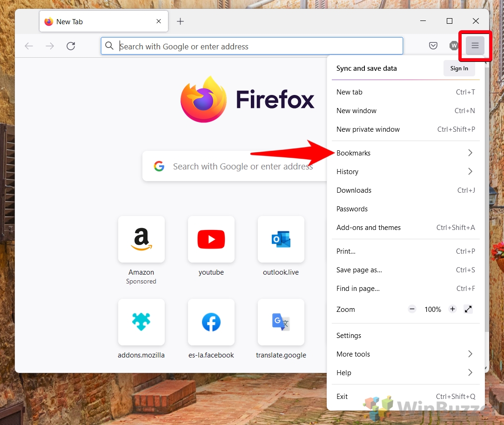
Task: Open Passwords from the menu
Action: (x=406, y=209)
